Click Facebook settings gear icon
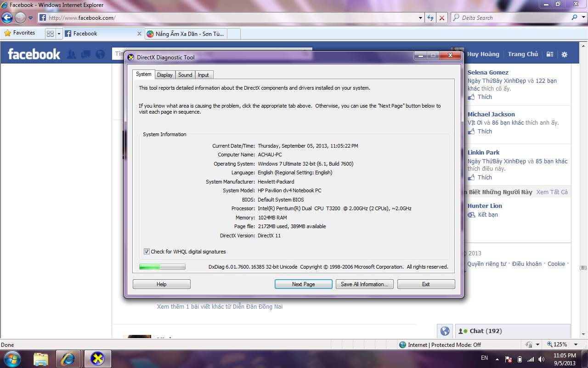Viewport: 588px width, 368px height. pyautogui.click(x=564, y=54)
